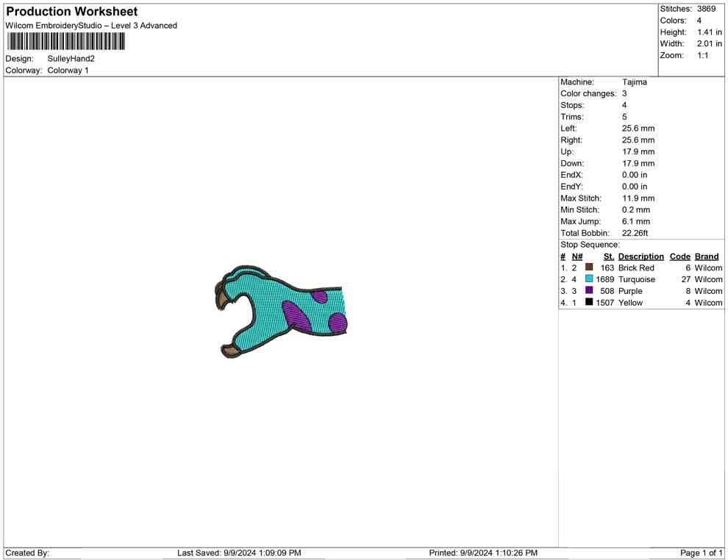
Task: Click the Brick Red description text
Action: click(636, 268)
